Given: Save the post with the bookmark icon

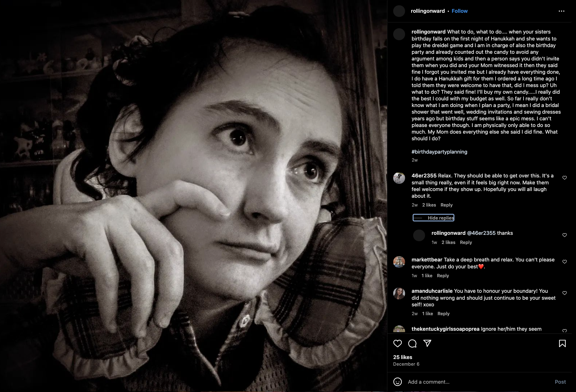Looking at the screenshot, I should coord(562,343).
